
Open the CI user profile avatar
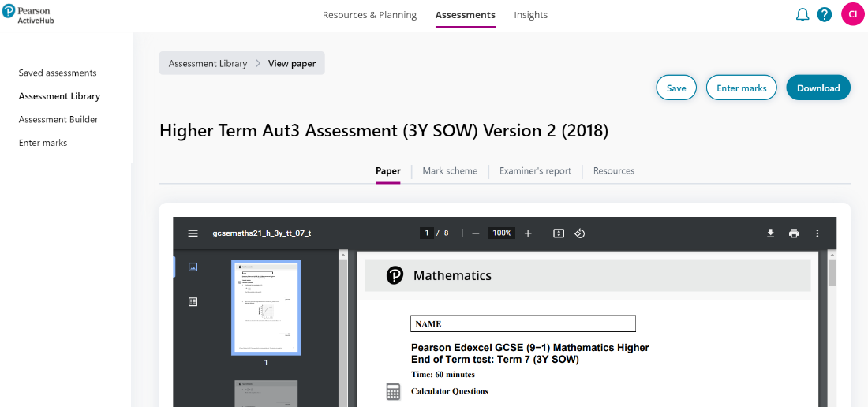click(853, 14)
